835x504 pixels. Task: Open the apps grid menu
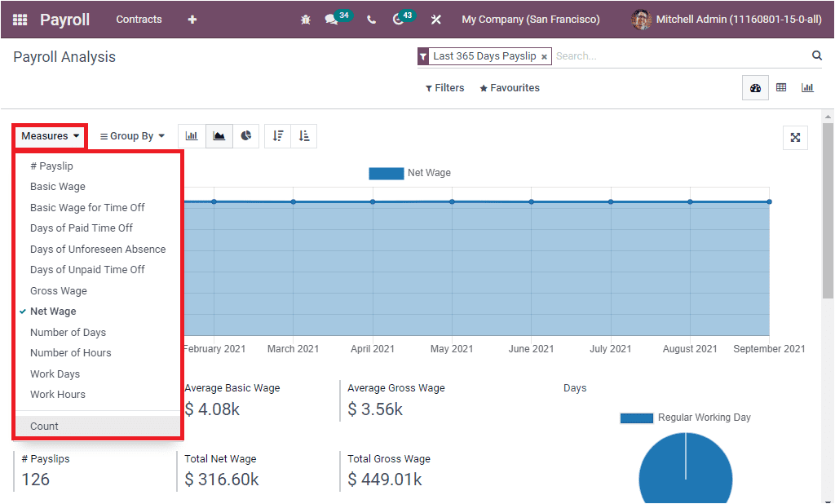pos(20,19)
